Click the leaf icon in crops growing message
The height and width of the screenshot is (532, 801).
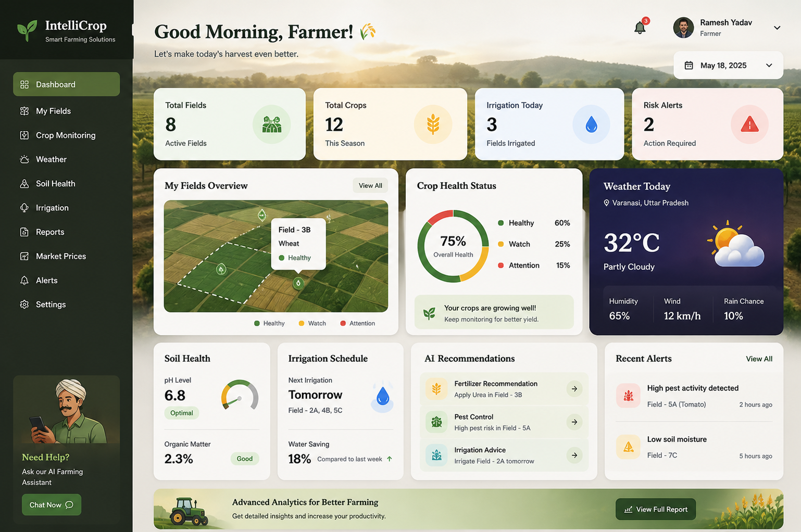pos(429,313)
